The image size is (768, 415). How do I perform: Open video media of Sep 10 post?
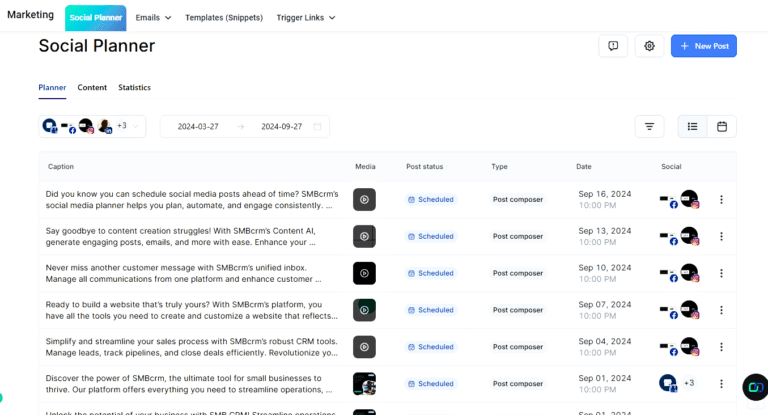[x=364, y=273]
